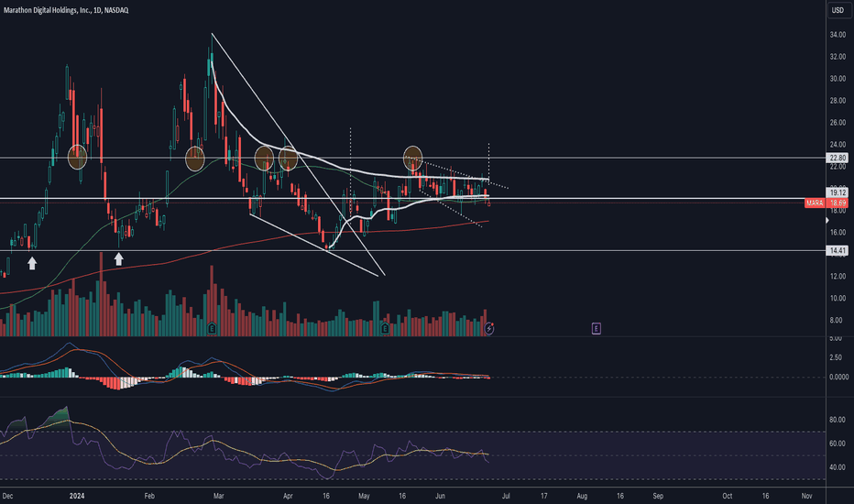Click the 26.00 price axis label
854x504 pixels.
[838, 123]
